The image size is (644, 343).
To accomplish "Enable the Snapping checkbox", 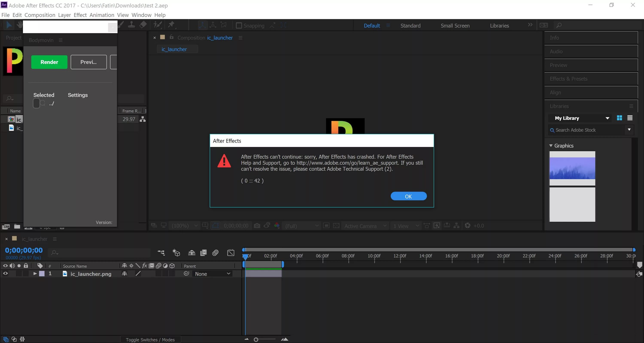I will (239, 26).
